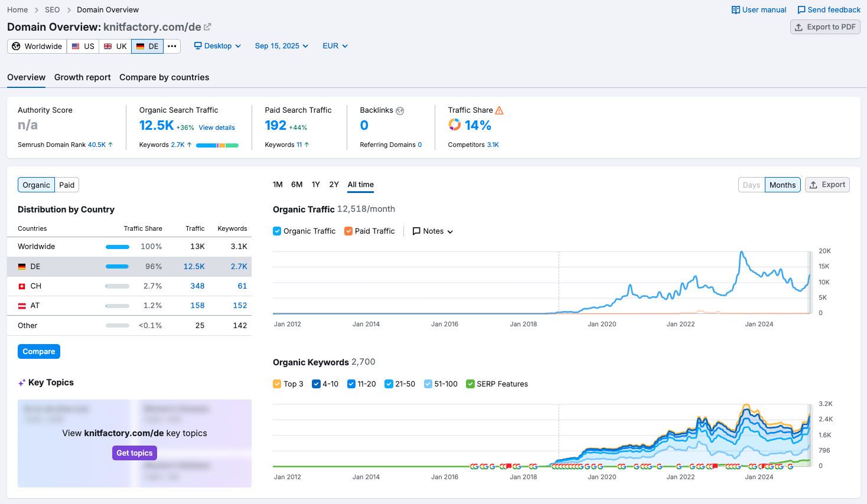
Task: Click the Traffic Share donut chart icon
Action: tap(454, 125)
